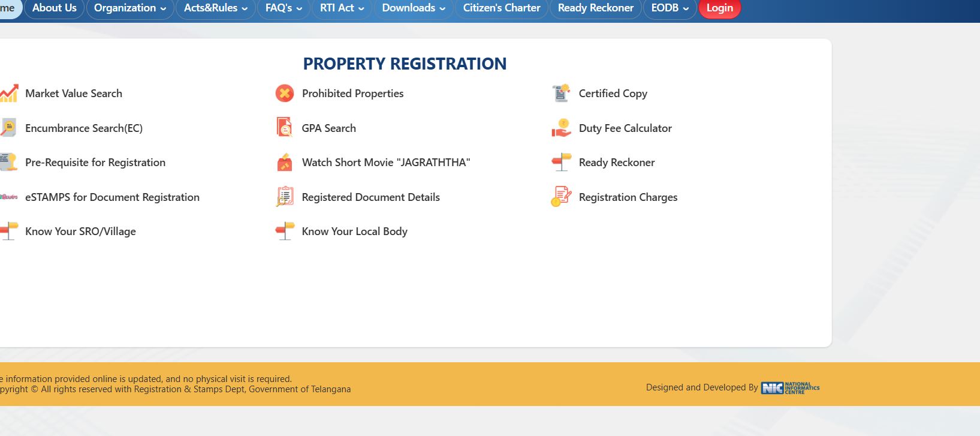This screenshot has width=980, height=436.
Task: Expand the Organization dropdown menu
Action: click(130, 8)
